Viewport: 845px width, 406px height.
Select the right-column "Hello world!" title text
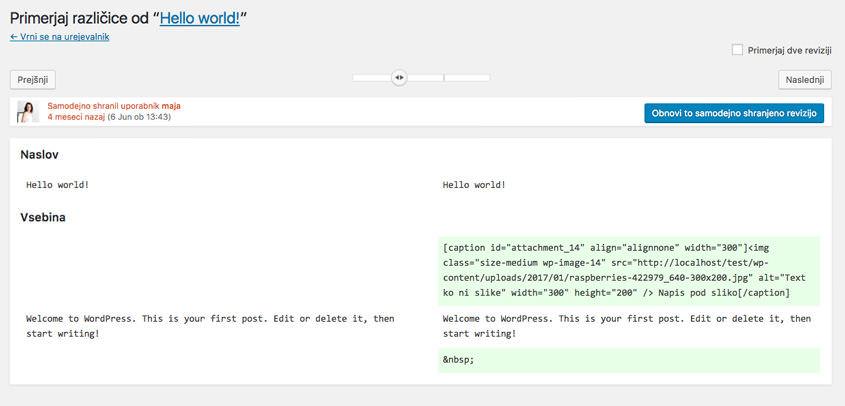[x=474, y=185]
